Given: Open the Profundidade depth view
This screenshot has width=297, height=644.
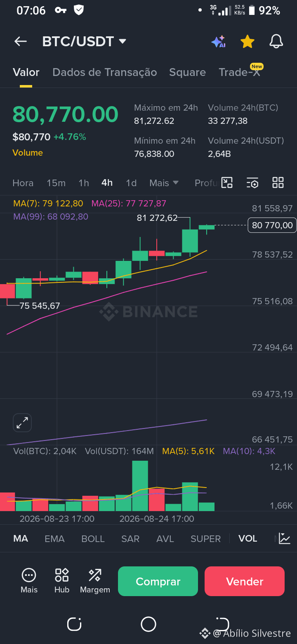Looking at the screenshot, I should click(206, 183).
